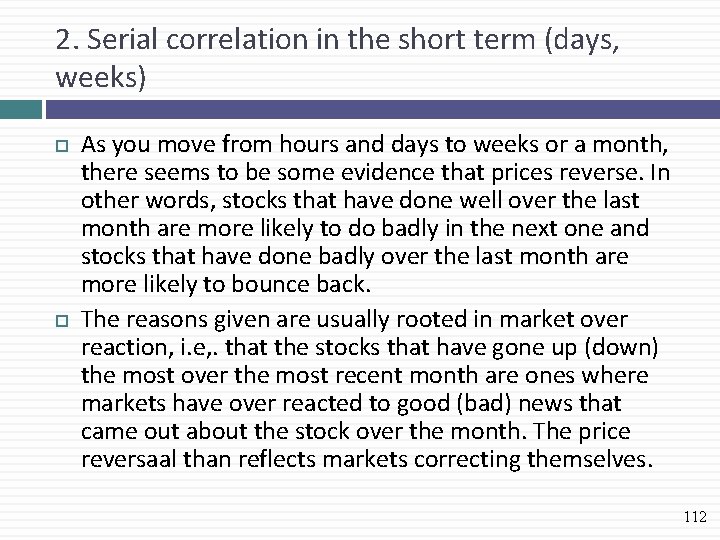Click the misspelled word 'reversaal'
Viewport: 720px width, 540px height.
pos(129,459)
